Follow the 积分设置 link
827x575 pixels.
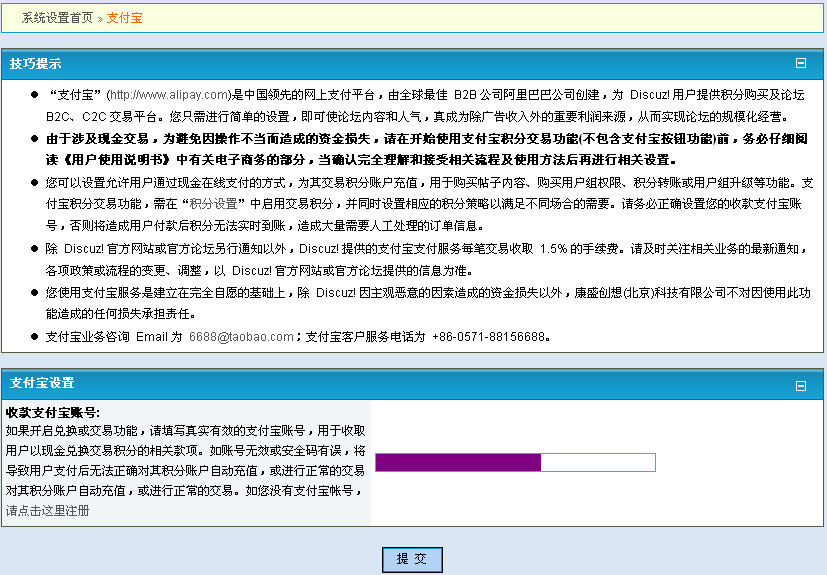(x=213, y=204)
